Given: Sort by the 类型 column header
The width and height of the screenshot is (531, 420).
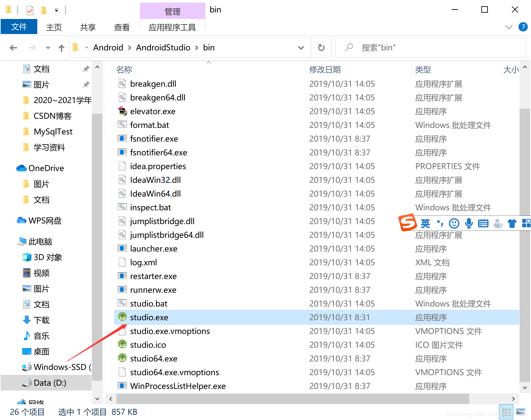Looking at the screenshot, I should 423,70.
